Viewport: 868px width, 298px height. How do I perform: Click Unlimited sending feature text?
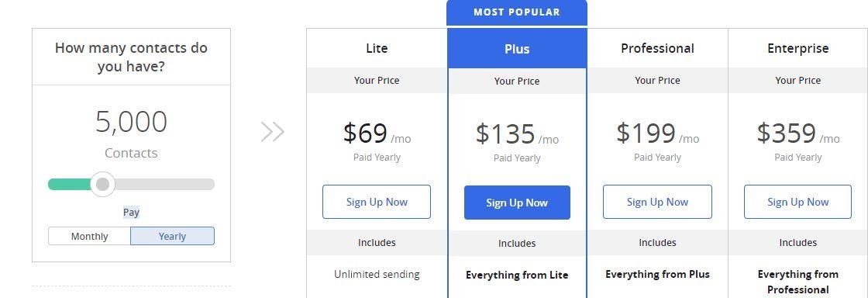point(377,274)
